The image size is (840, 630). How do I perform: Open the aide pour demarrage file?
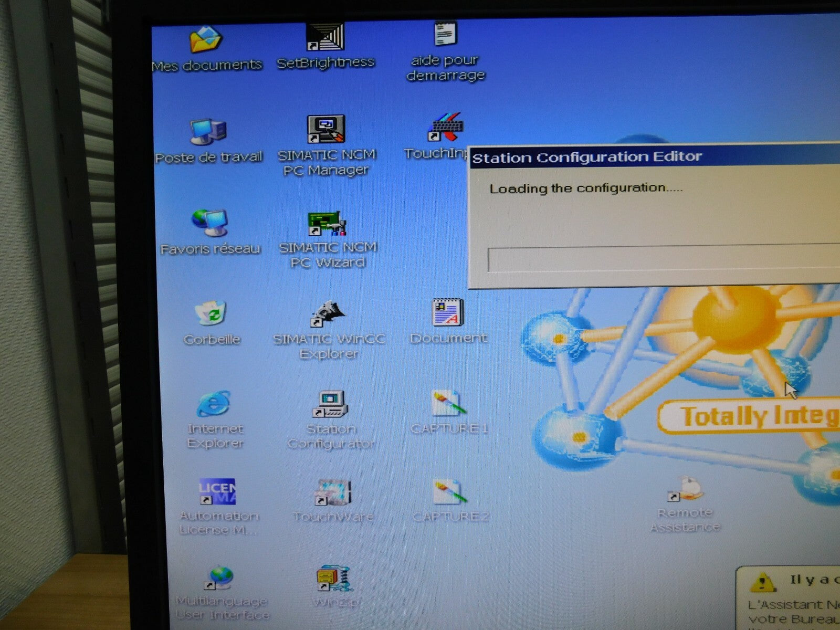point(446,34)
